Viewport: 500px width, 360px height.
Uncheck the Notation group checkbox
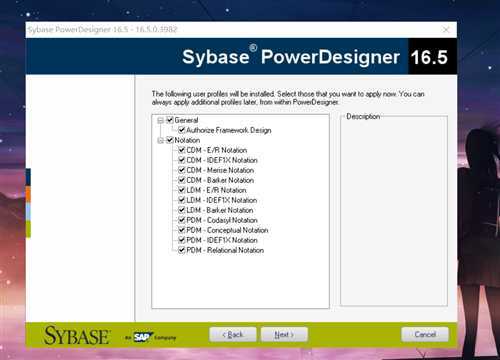(170, 140)
